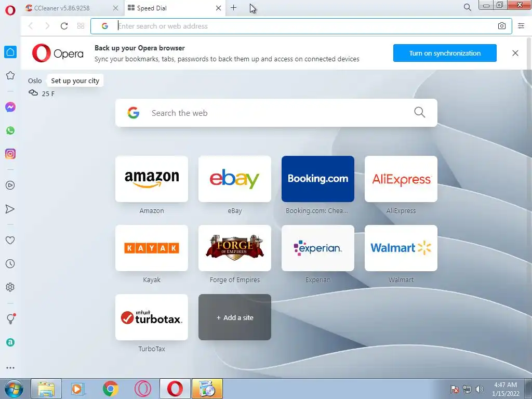The image size is (532, 399).
Task: Focus the Search the web box
Action: click(x=276, y=113)
